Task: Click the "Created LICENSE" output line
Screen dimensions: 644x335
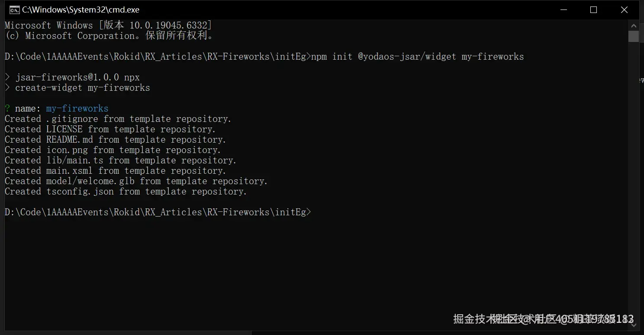Action: [x=110, y=129]
